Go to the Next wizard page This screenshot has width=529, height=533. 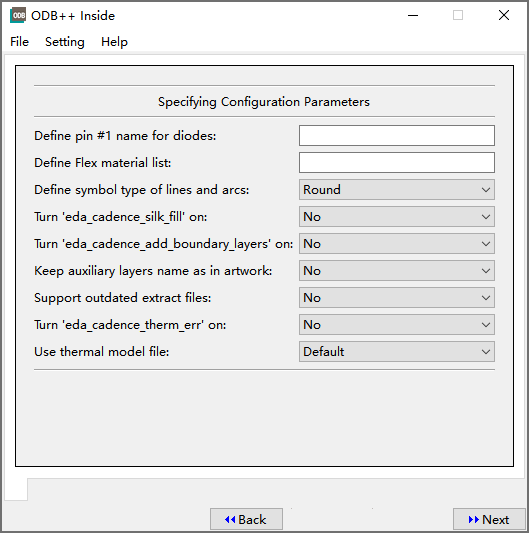click(x=489, y=519)
